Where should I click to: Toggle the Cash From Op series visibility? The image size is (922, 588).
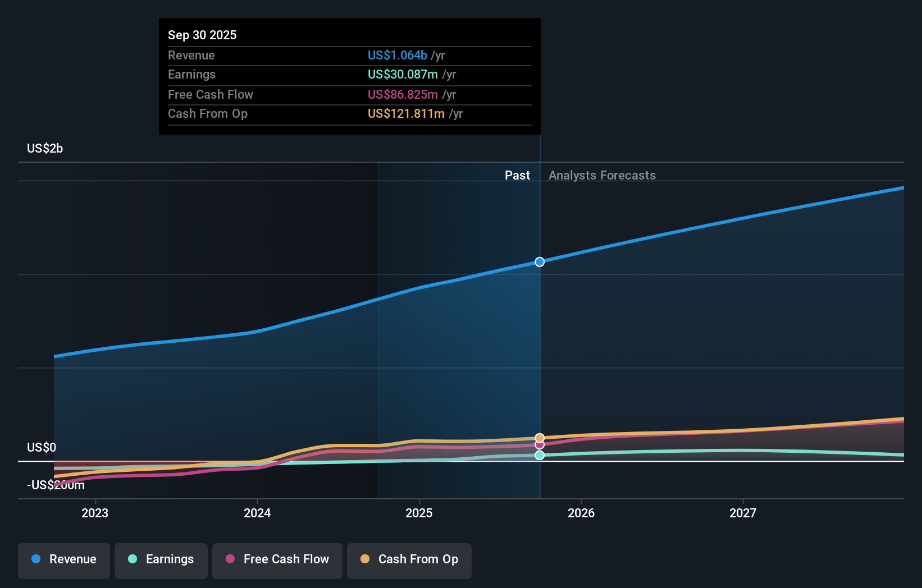coord(409,559)
